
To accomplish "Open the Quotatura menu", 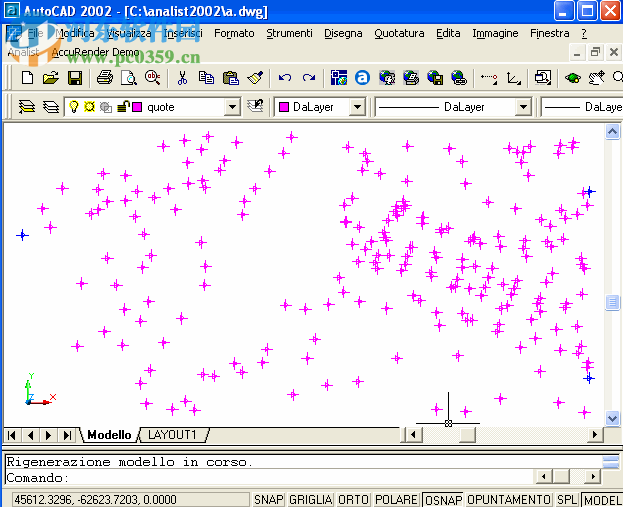I will point(399,33).
